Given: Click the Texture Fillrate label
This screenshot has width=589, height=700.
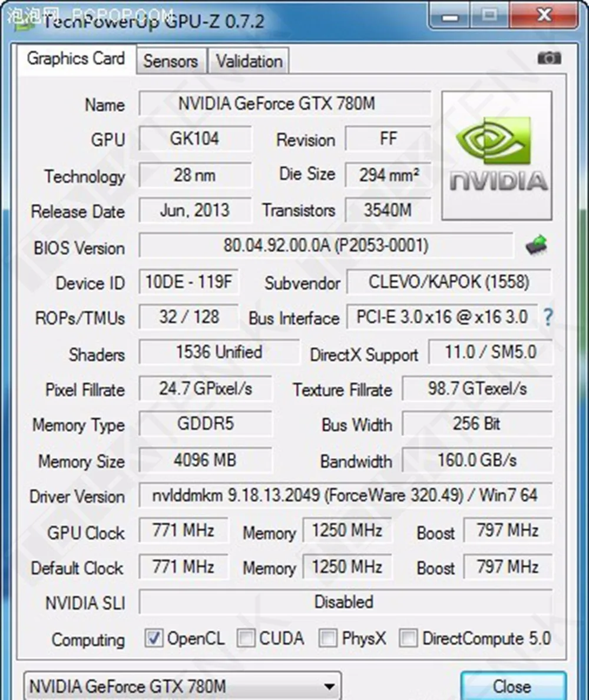Looking at the screenshot, I should coord(343,390).
